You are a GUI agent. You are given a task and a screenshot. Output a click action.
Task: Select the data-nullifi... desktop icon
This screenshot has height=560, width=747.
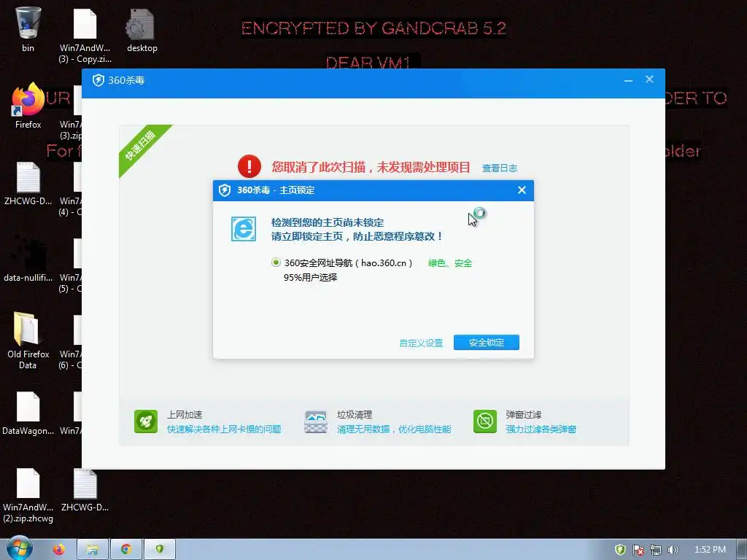point(28,259)
